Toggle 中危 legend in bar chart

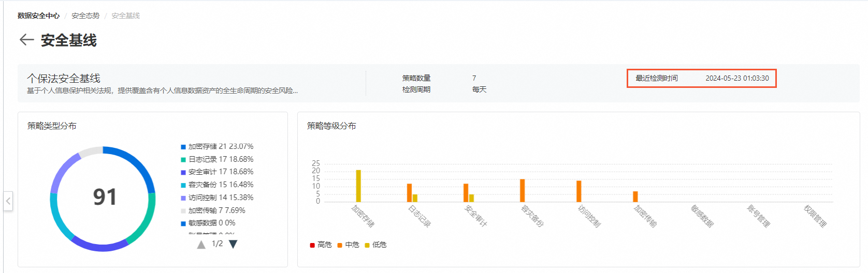pos(349,245)
